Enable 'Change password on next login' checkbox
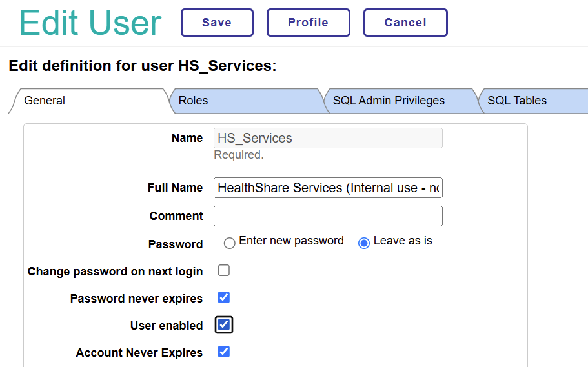The height and width of the screenshot is (367, 588). coord(224,270)
